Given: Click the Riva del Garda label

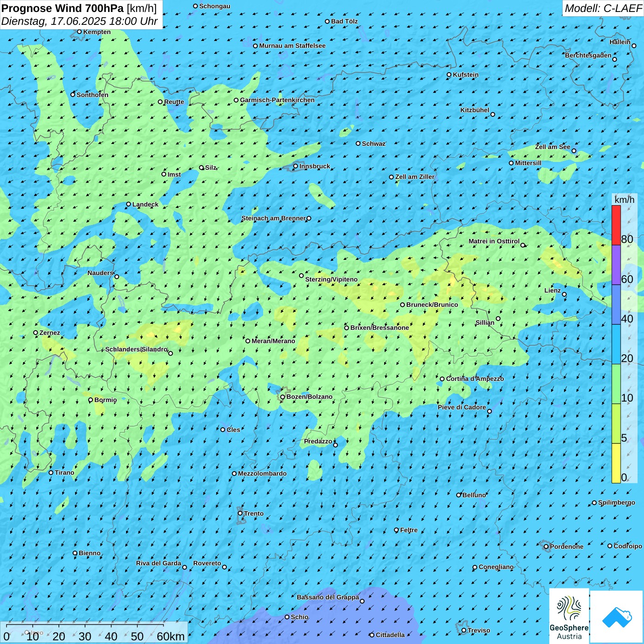Looking at the screenshot, I should [x=158, y=563].
